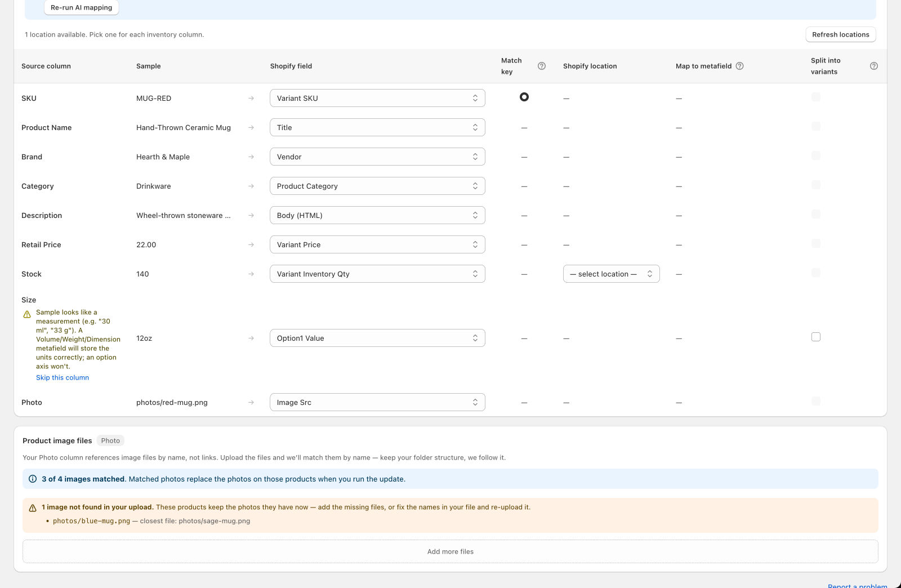The image size is (901, 588).
Task: Click the sample value Hearth & Maple
Action: (x=163, y=157)
